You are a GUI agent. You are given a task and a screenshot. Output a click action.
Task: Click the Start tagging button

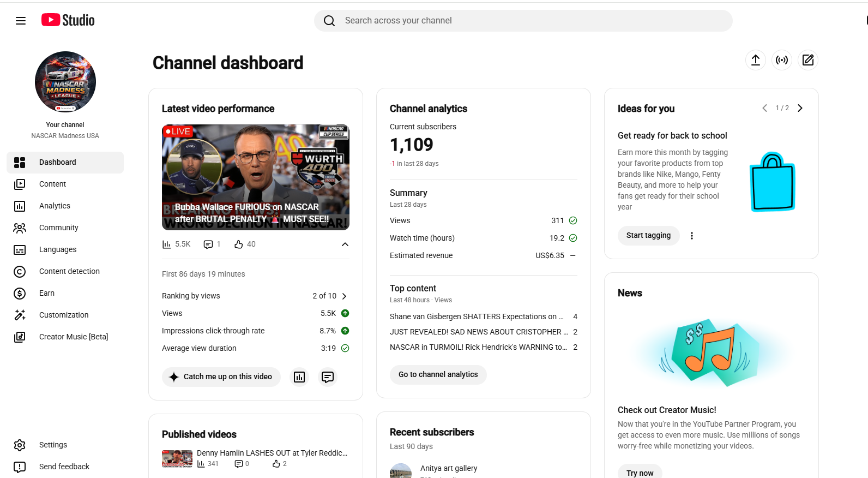coord(649,236)
